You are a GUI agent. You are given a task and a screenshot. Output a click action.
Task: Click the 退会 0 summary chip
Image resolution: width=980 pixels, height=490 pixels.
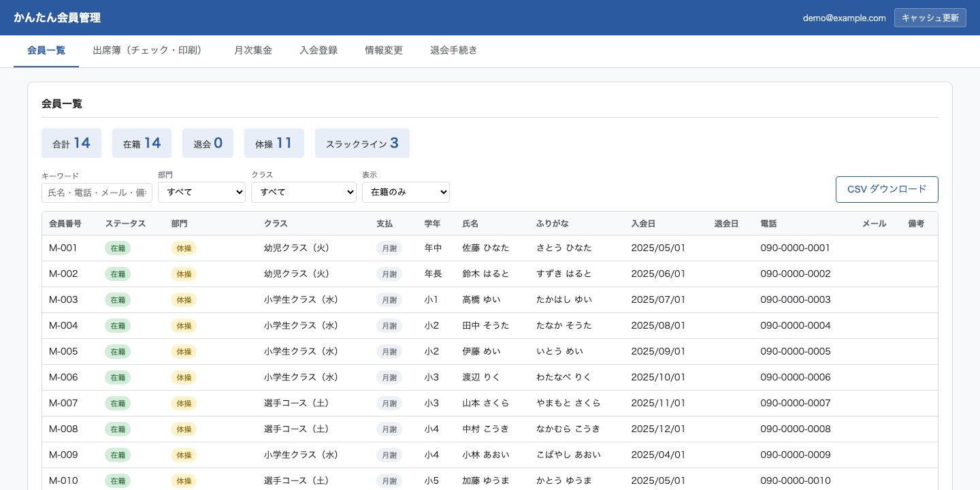coord(208,143)
